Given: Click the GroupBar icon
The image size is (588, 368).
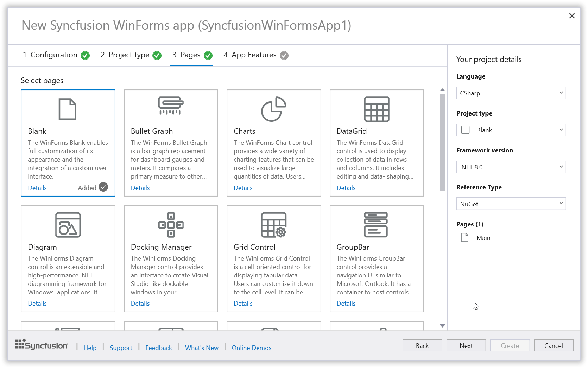Looking at the screenshot, I should point(375,225).
